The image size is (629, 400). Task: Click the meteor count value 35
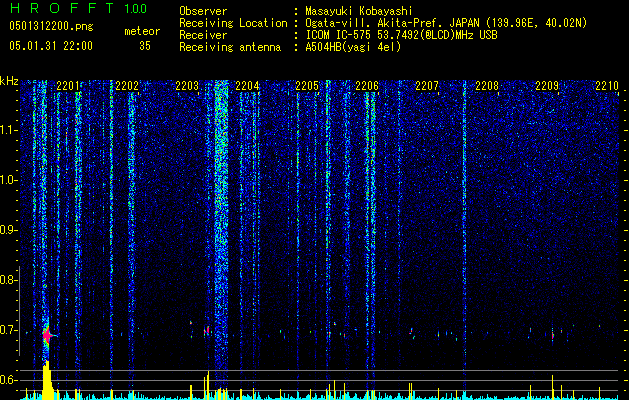pyautogui.click(x=145, y=46)
